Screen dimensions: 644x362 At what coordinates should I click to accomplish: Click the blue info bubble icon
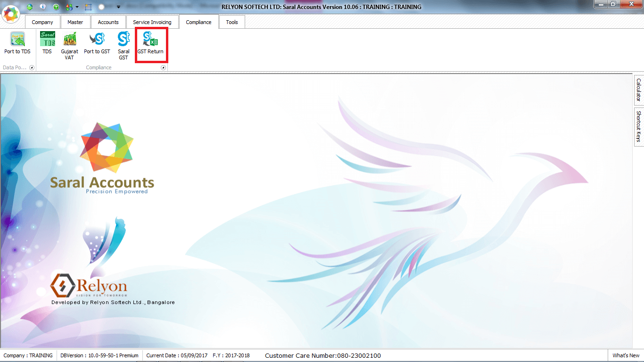tap(43, 7)
